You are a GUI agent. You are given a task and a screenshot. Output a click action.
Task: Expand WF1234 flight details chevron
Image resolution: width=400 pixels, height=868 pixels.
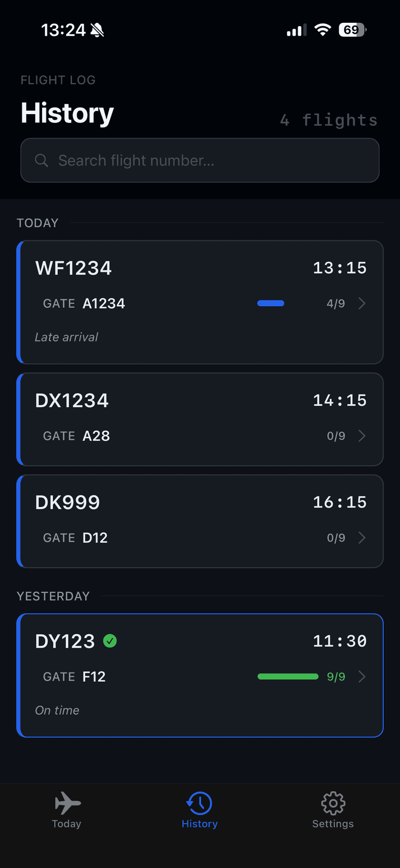pyautogui.click(x=362, y=303)
